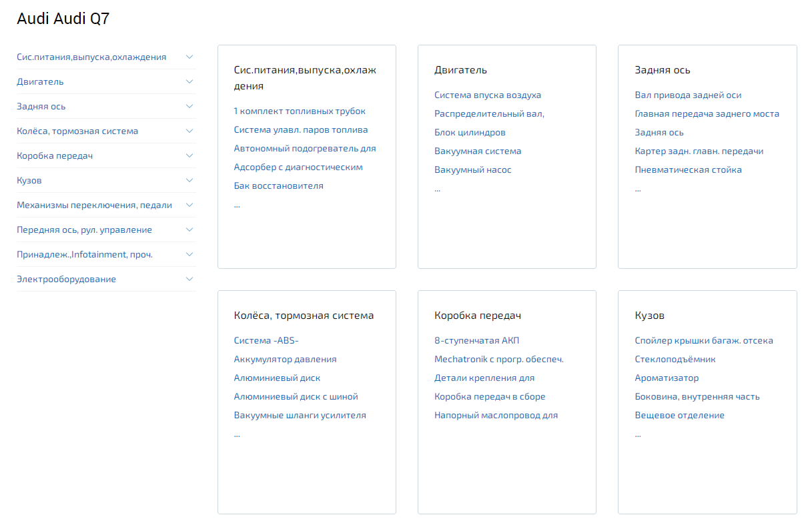Screen dimensions: 812x527
Task: Open Главная передача заднего моста link
Action: point(707,114)
